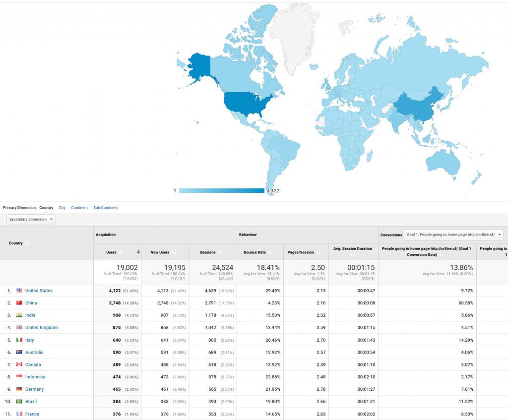508x420 pixels.
Task: Choose Sub Continent primary dimension
Action: click(x=106, y=208)
